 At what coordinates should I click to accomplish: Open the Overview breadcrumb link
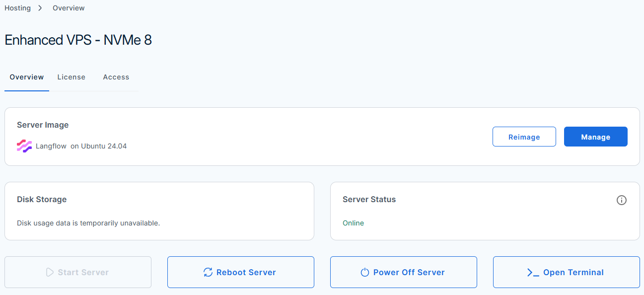(x=69, y=8)
